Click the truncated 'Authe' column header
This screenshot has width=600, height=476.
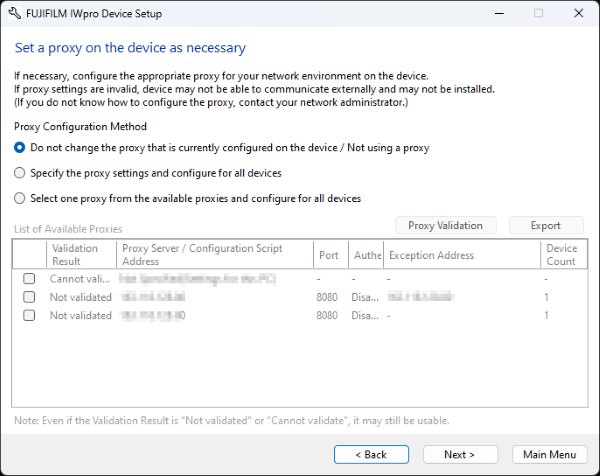click(366, 254)
